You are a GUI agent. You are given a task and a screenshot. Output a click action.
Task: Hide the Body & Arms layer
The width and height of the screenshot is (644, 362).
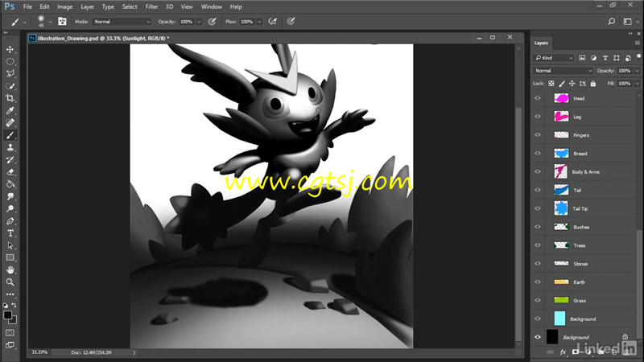(538, 171)
